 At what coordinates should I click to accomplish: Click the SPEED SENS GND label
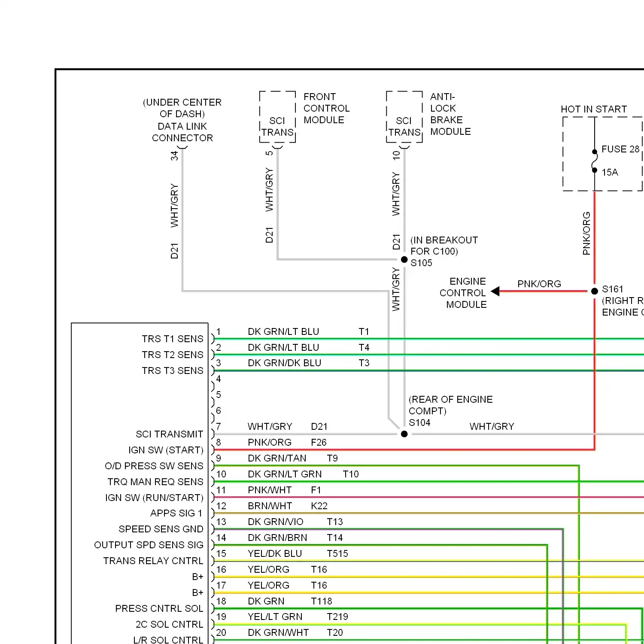(x=161, y=529)
